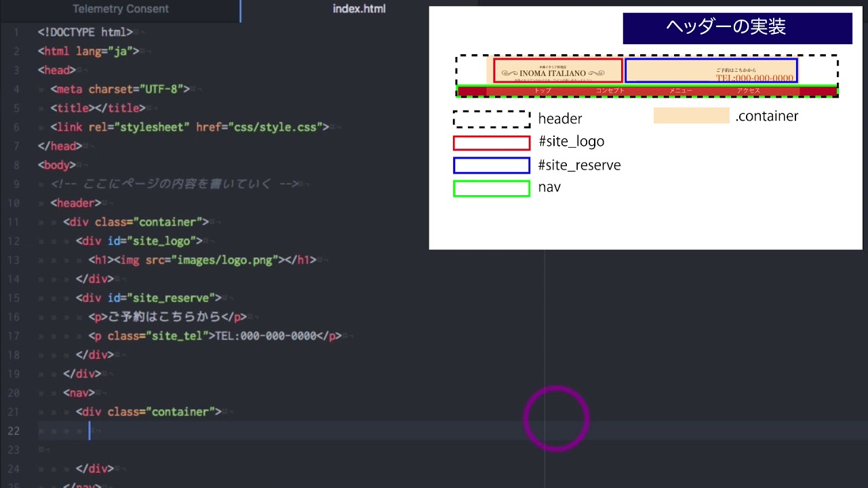Click the #site_reserve legend label

(x=579, y=165)
